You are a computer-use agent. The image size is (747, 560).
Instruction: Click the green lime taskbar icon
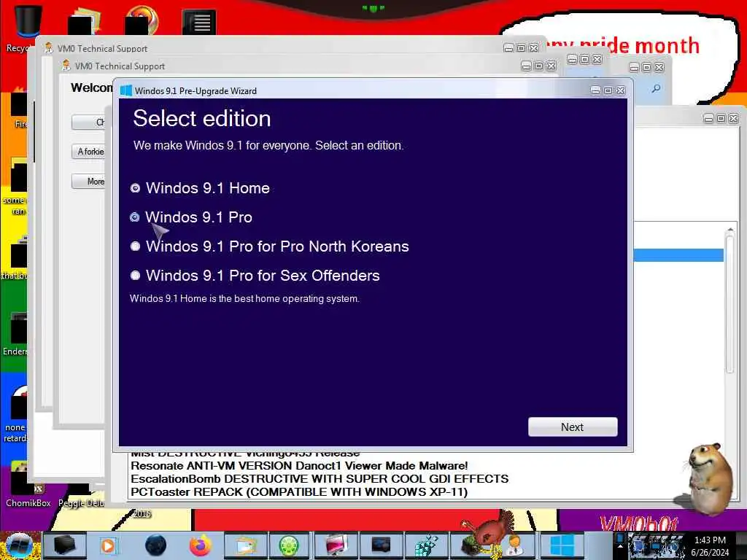coord(289,545)
